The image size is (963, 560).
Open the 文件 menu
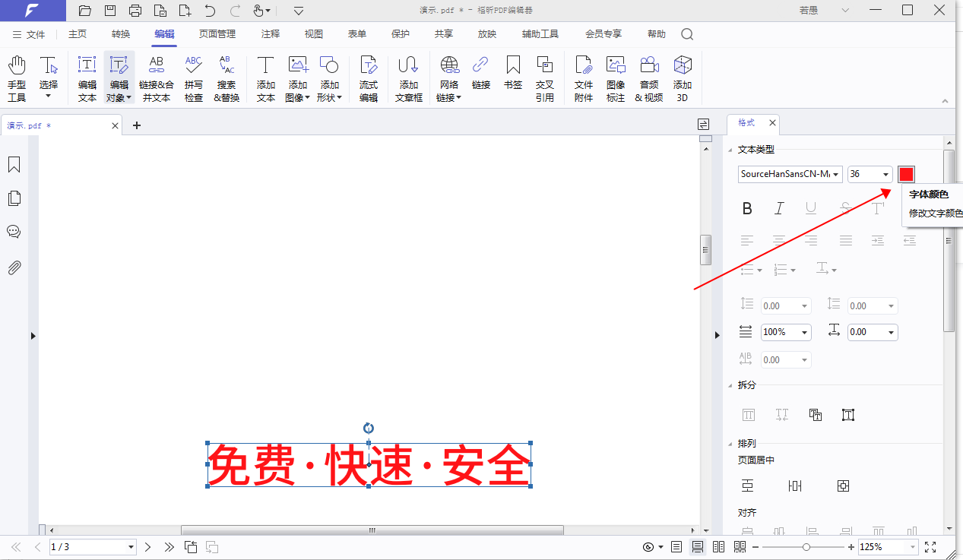pyautogui.click(x=29, y=34)
